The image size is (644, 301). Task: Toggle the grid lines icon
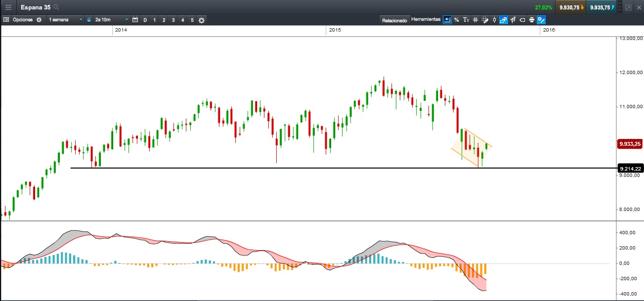(475, 20)
